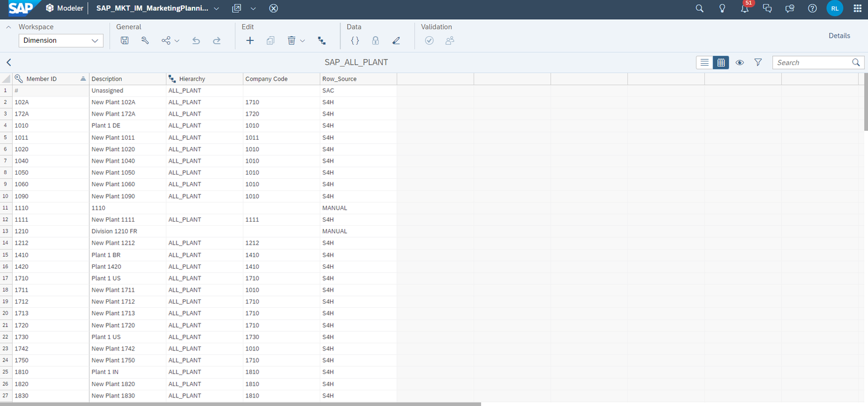Close the current model with the X icon
This screenshot has height=406, width=868.
274,8
